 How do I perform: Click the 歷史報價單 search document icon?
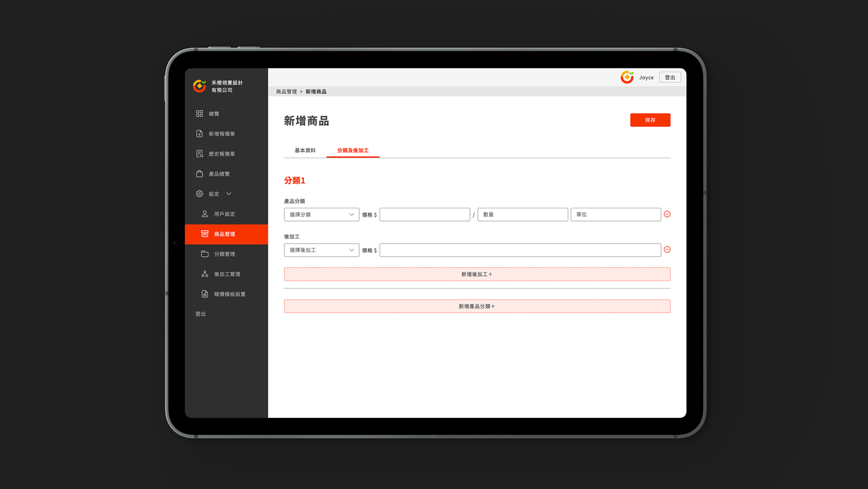click(x=199, y=154)
